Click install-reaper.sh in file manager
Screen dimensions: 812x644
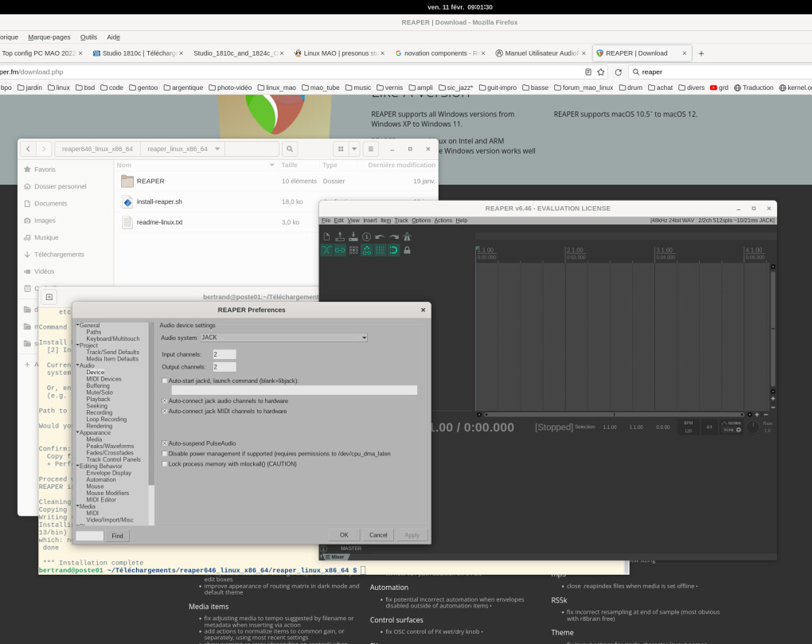pyautogui.click(x=159, y=202)
